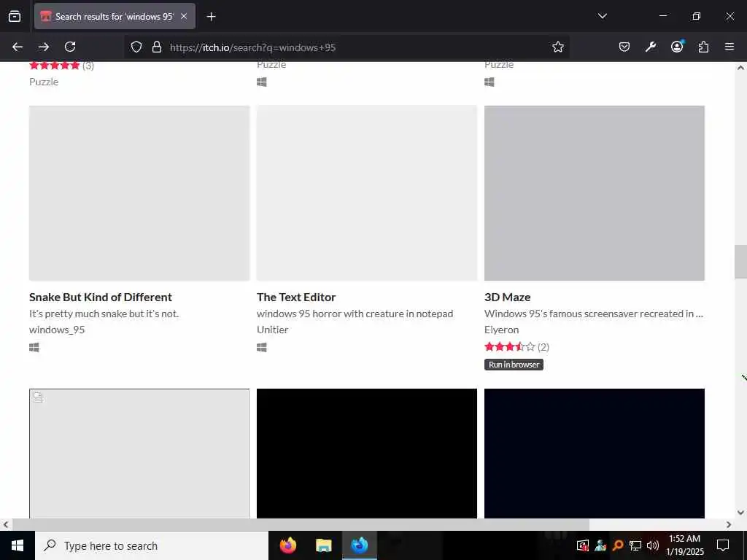This screenshot has height=560, width=747.
Task: Click the five-star rating with (3)
Action: tap(54, 66)
